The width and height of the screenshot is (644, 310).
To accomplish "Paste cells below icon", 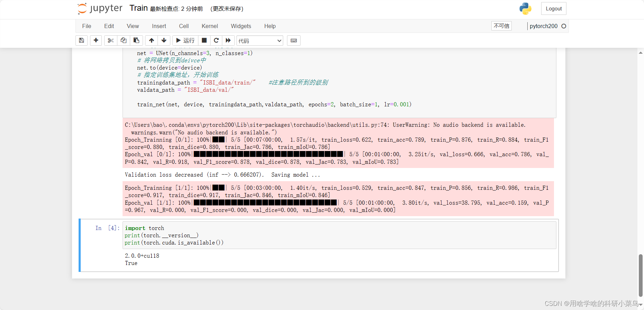I will tap(136, 41).
